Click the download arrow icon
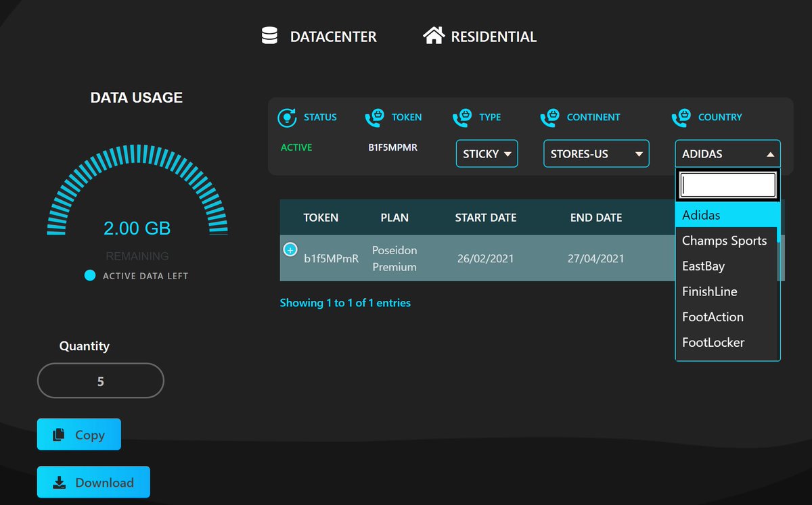Image resolution: width=812 pixels, height=505 pixels. 60,483
